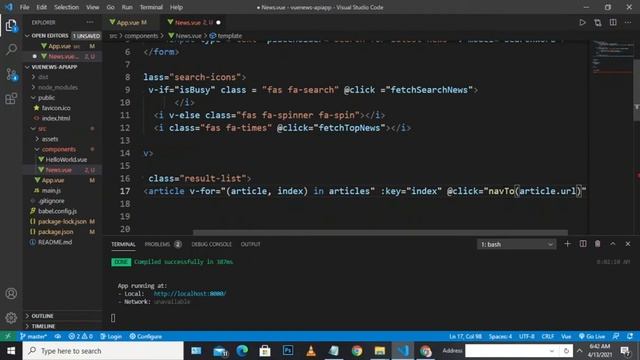Run the code with the play icon
Viewport: 640px width, 360px height.
tap(582, 22)
